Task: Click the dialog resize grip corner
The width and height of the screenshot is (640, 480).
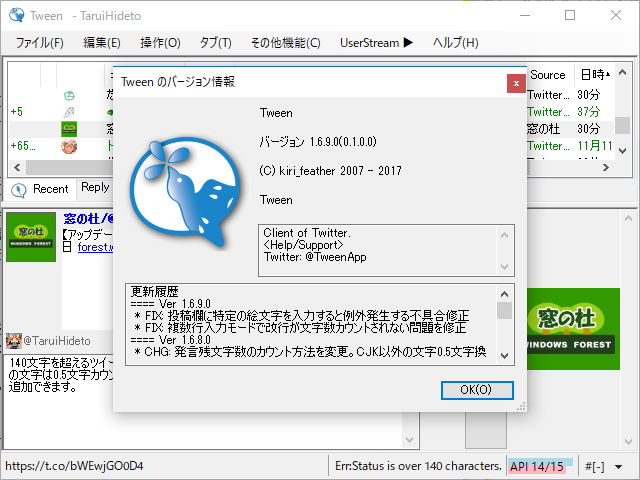Action: click(521, 407)
